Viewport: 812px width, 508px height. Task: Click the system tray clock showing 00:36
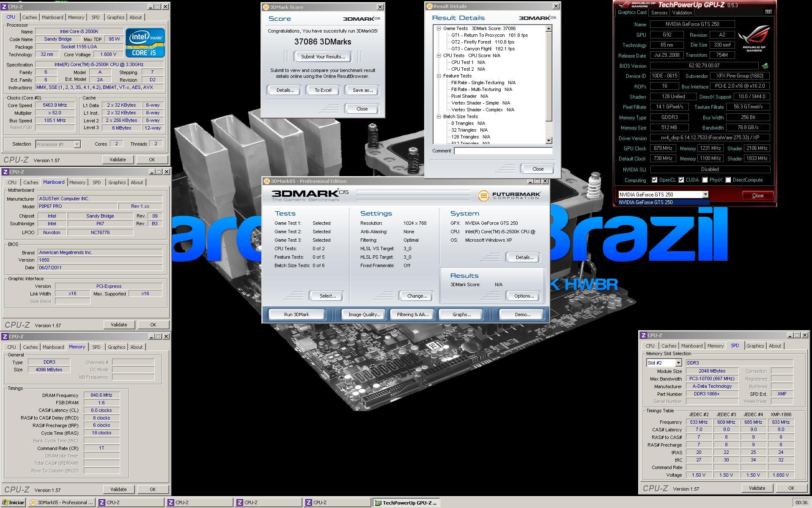point(801,502)
